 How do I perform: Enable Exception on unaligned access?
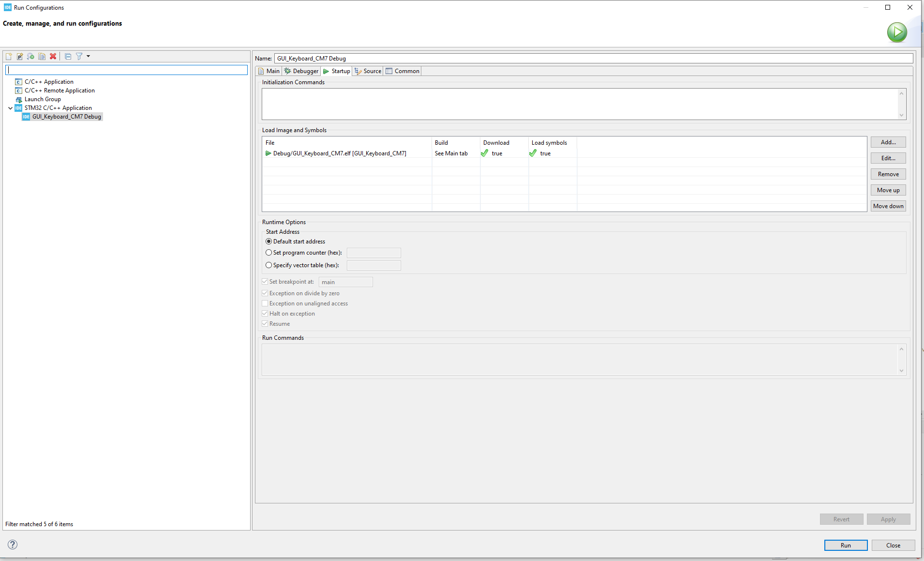pos(265,303)
